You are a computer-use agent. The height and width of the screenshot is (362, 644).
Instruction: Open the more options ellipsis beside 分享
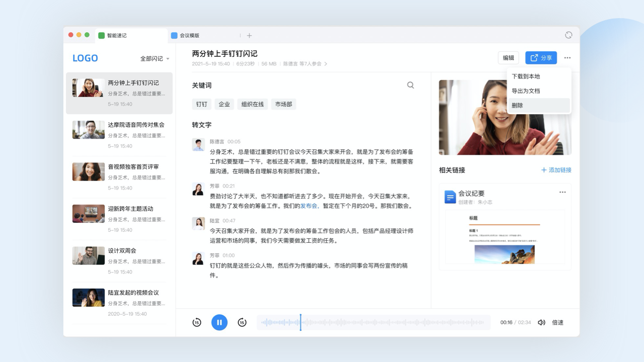[x=568, y=57]
